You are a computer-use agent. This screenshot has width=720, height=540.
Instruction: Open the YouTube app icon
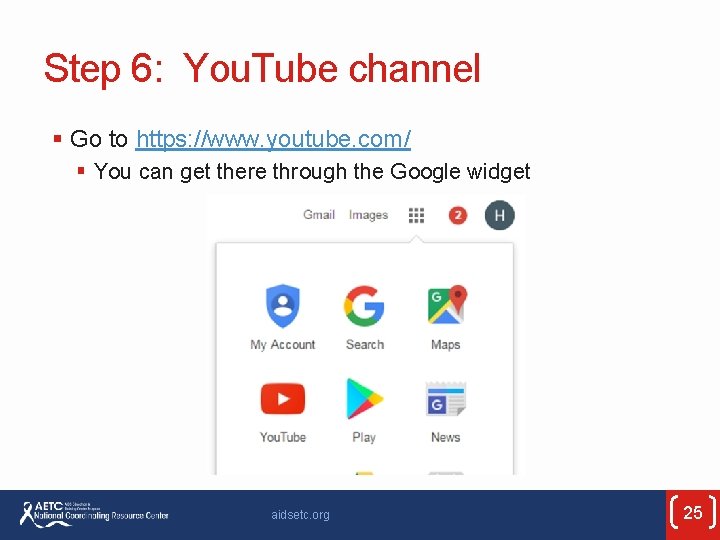[283, 399]
